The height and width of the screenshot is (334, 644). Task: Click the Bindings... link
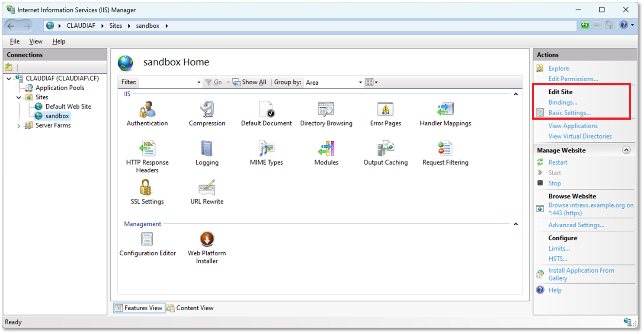click(562, 102)
